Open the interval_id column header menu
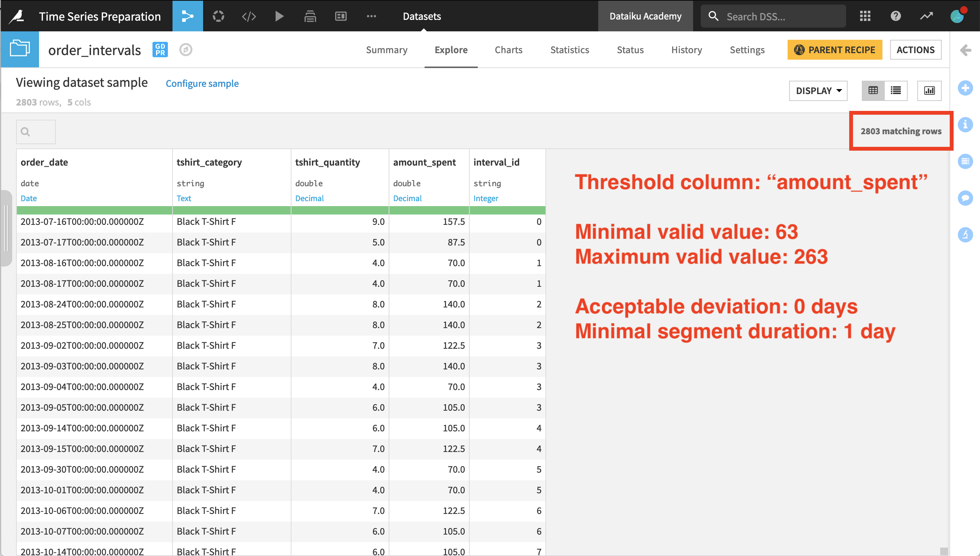The width and height of the screenshot is (980, 556). 496,162
